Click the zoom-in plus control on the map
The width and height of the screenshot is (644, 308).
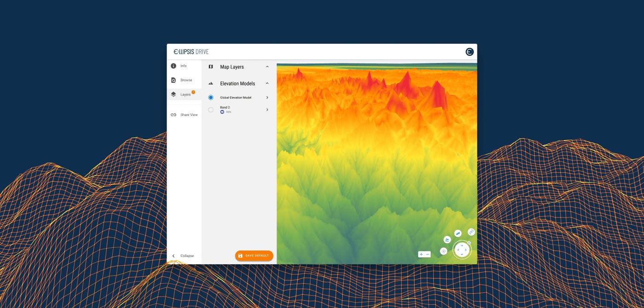tap(421, 254)
